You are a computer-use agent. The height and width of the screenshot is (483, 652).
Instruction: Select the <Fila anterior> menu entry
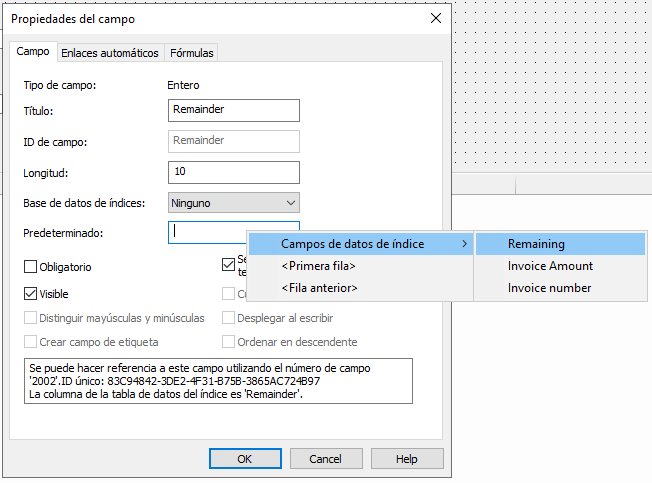[361, 288]
